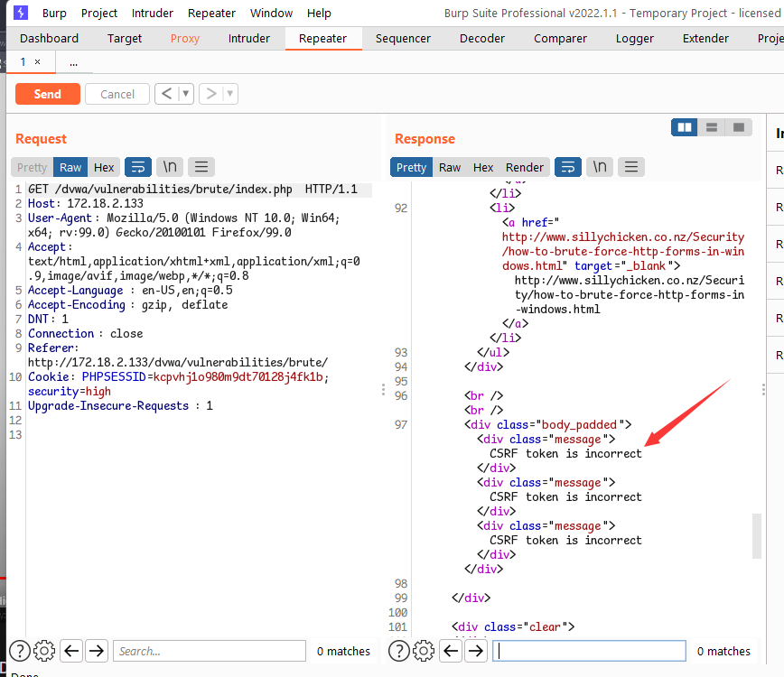This screenshot has width=784, height=677.
Task: Jump to previous Response search match
Action: tap(451, 651)
